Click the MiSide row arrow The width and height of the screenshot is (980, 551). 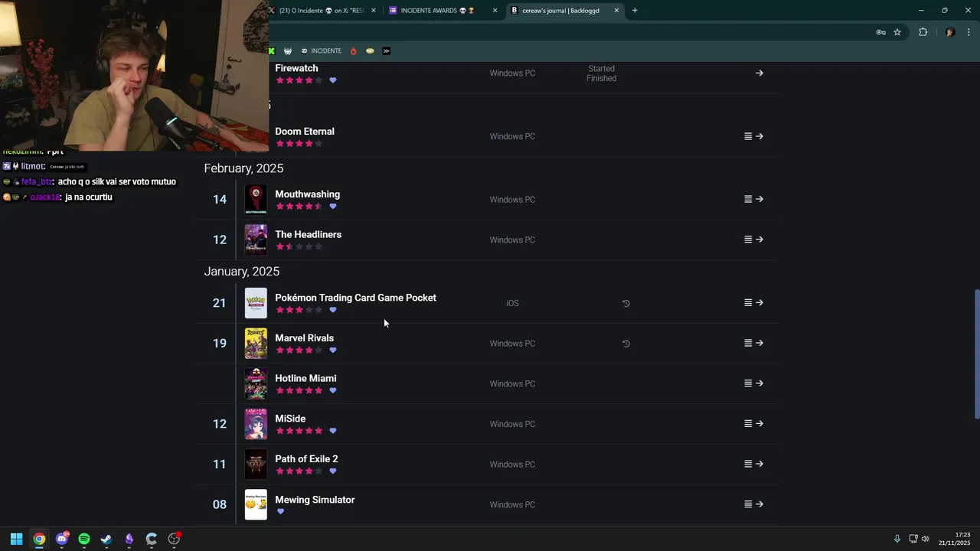point(759,424)
